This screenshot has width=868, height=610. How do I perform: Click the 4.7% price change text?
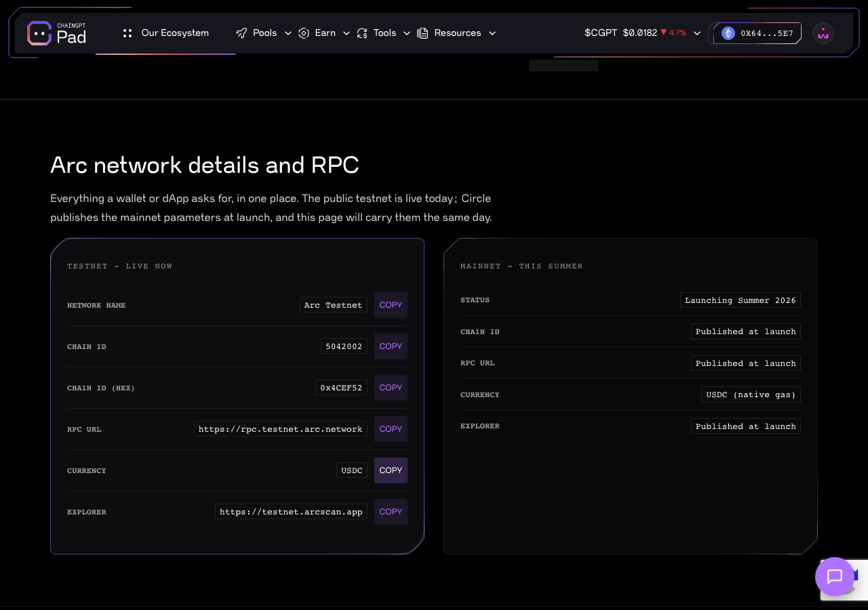[x=677, y=33]
